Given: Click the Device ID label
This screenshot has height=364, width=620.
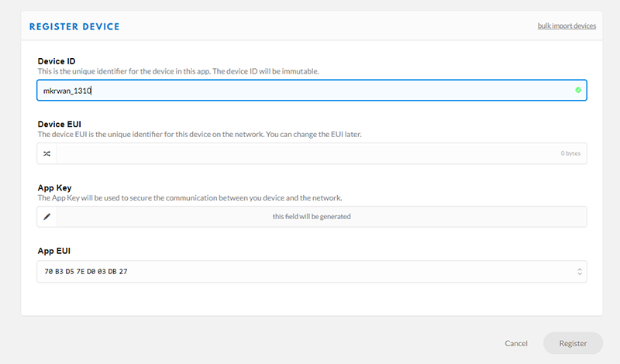Looking at the screenshot, I should point(57,61).
